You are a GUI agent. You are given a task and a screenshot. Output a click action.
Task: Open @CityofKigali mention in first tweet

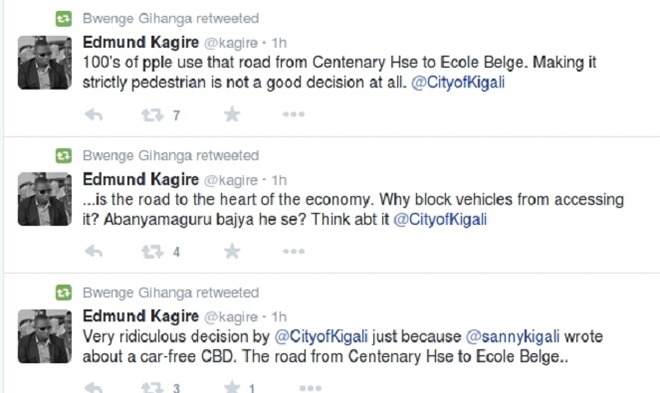tap(458, 82)
